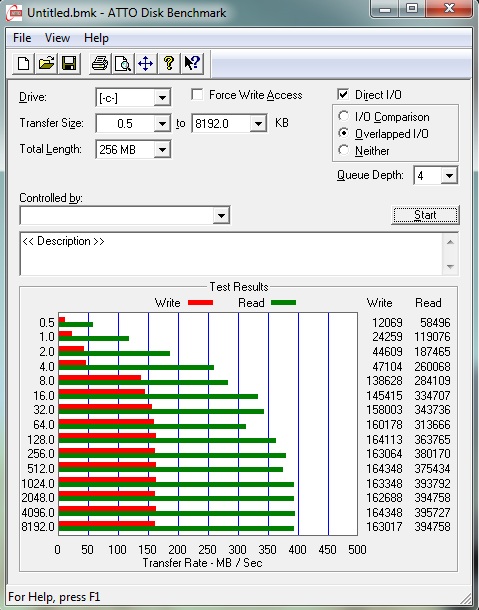Viewport: 479px width, 610px height.
Task: Open the Help menu
Action: coord(96,38)
